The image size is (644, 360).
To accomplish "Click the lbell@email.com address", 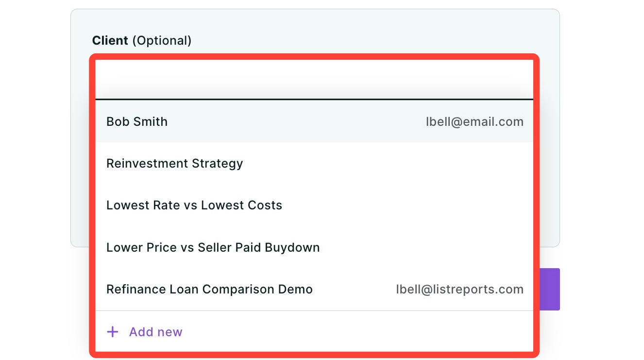I will [x=475, y=122].
